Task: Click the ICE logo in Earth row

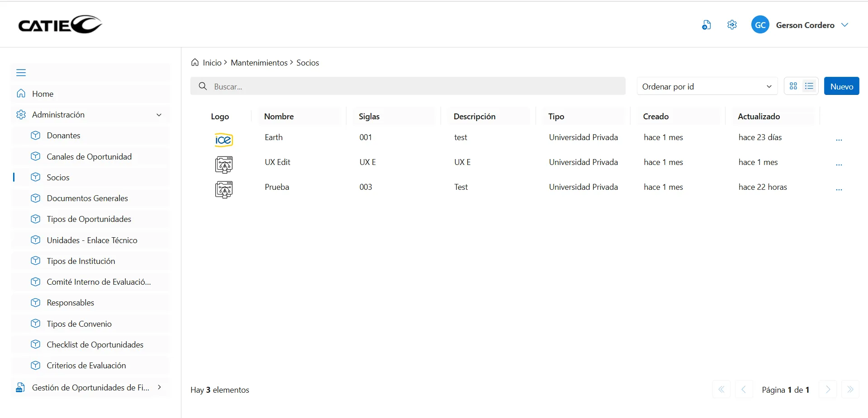Action: (223, 140)
